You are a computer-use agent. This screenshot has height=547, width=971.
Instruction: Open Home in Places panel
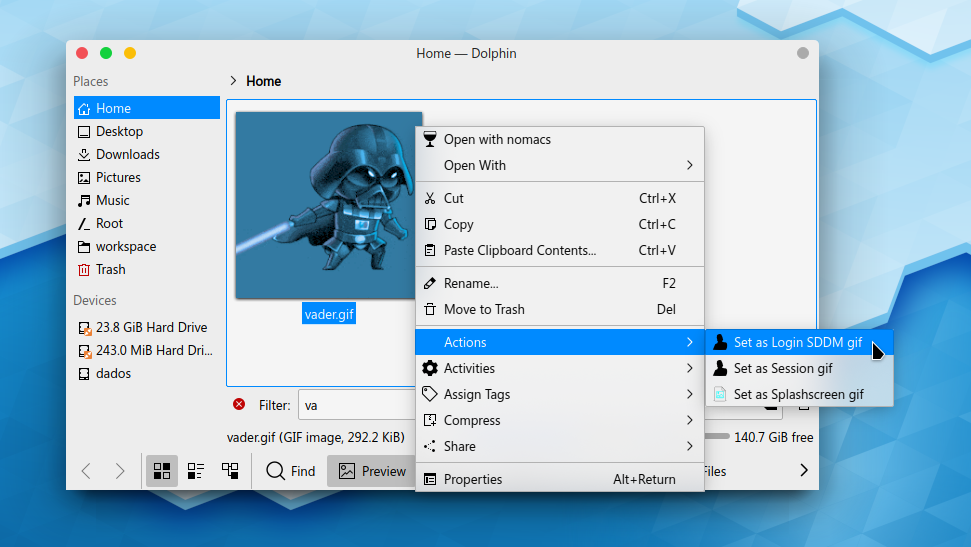[x=147, y=108]
